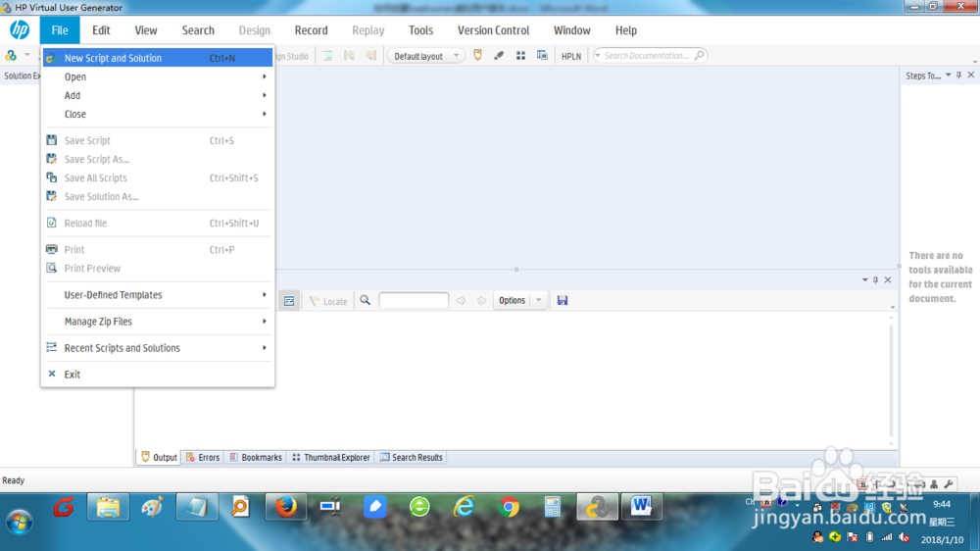The width and height of the screenshot is (980, 551).
Task: Open the Search menu
Action: pos(198,30)
